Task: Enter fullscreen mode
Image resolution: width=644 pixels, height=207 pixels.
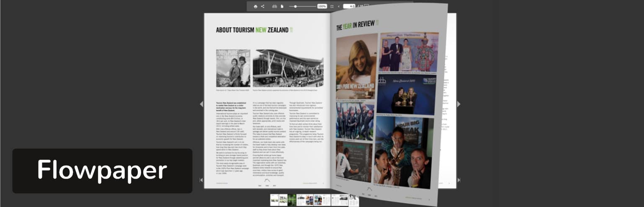Action: [332, 6]
